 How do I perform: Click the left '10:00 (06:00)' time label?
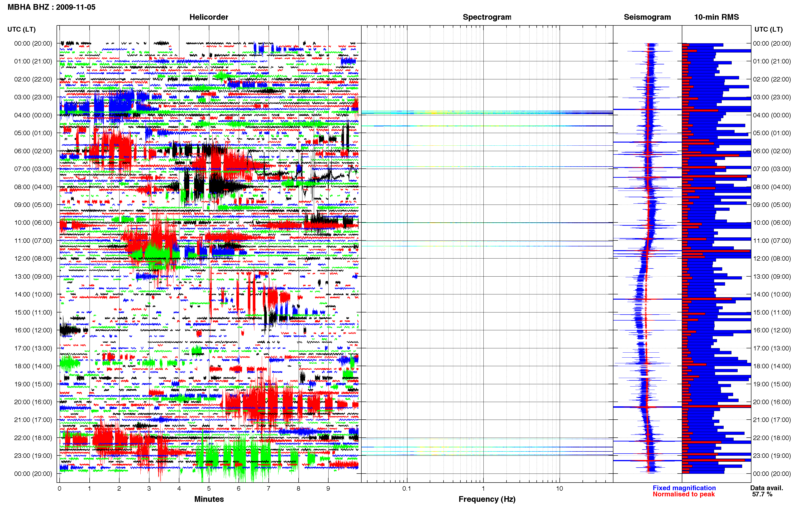click(33, 223)
